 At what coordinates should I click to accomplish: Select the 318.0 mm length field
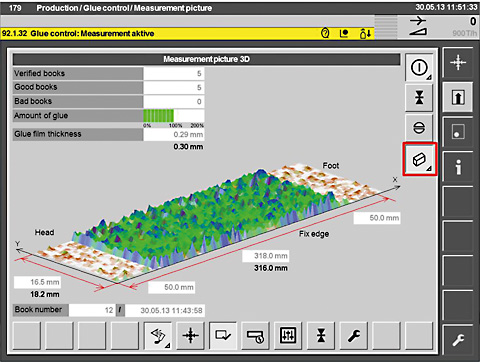(266, 256)
